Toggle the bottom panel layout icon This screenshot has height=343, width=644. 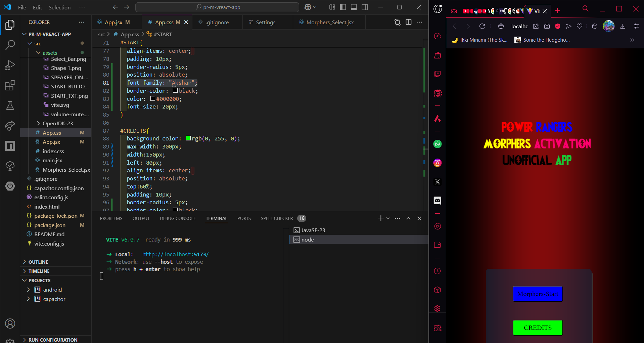354,7
